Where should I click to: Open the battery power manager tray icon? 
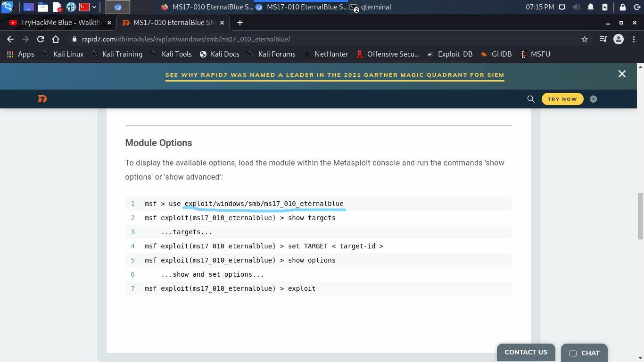click(605, 7)
